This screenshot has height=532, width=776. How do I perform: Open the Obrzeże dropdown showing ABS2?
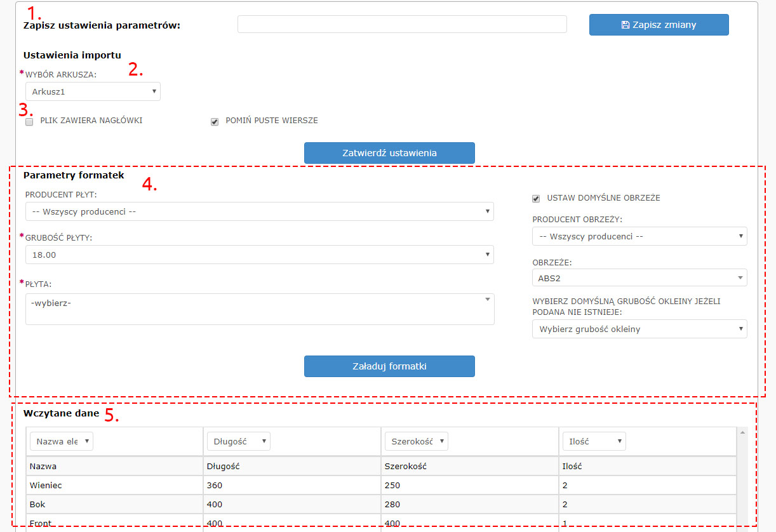pos(639,277)
